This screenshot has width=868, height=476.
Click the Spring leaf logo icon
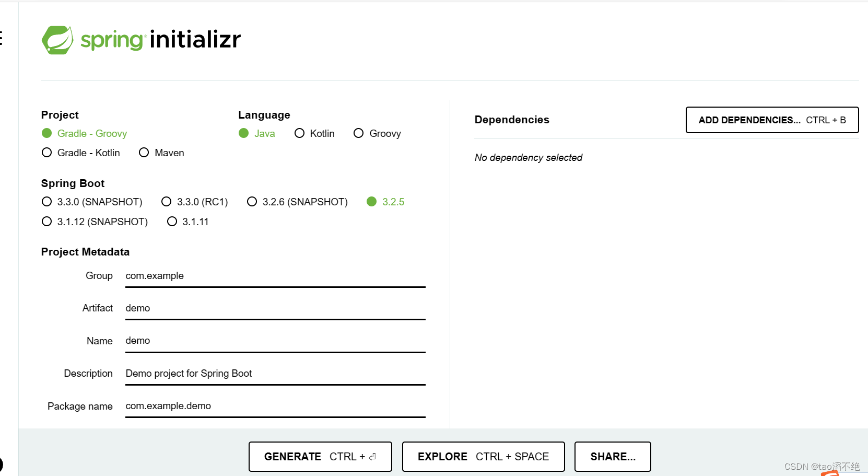57,40
